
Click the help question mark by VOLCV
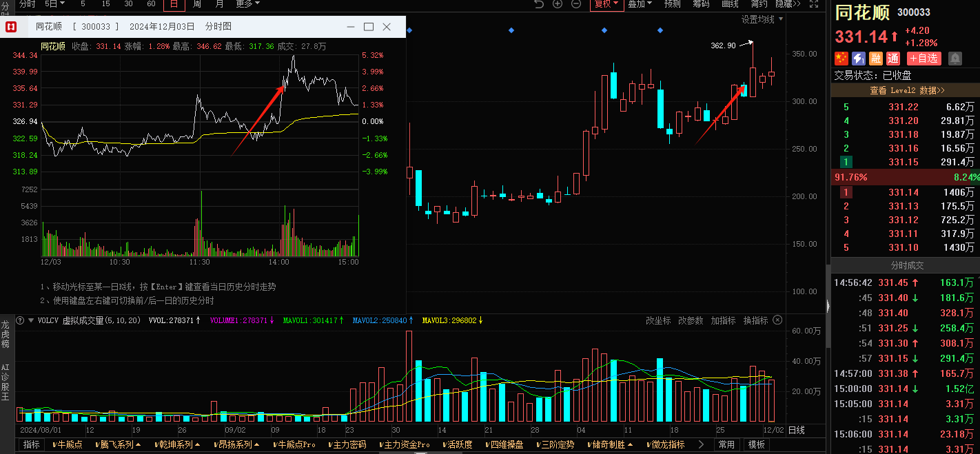pos(20,320)
